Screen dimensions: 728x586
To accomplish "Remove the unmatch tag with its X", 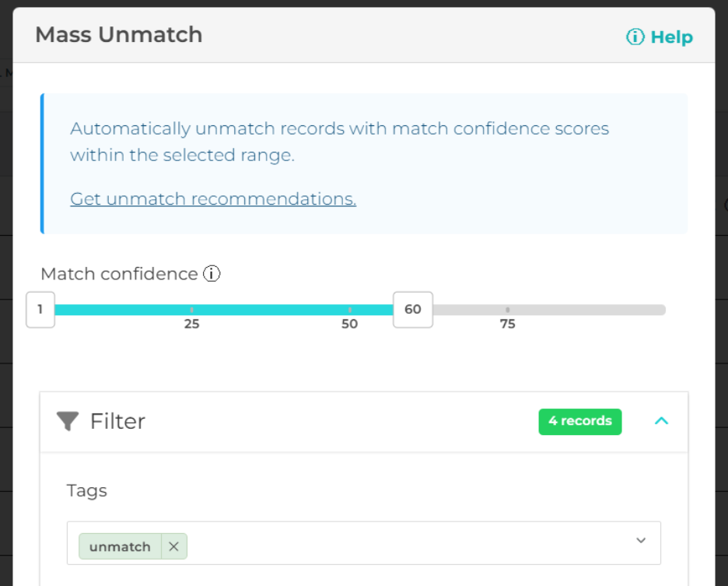I will pyautogui.click(x=173, y=546).
